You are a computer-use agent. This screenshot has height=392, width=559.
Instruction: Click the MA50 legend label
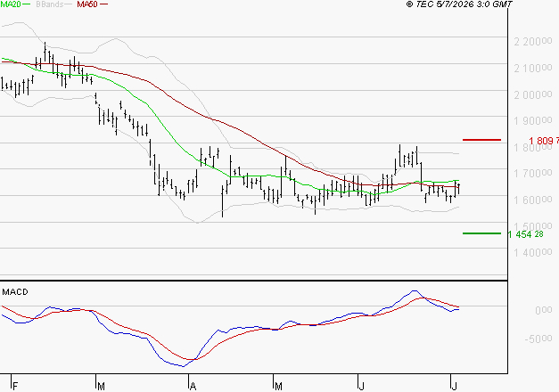coord(87,4)
